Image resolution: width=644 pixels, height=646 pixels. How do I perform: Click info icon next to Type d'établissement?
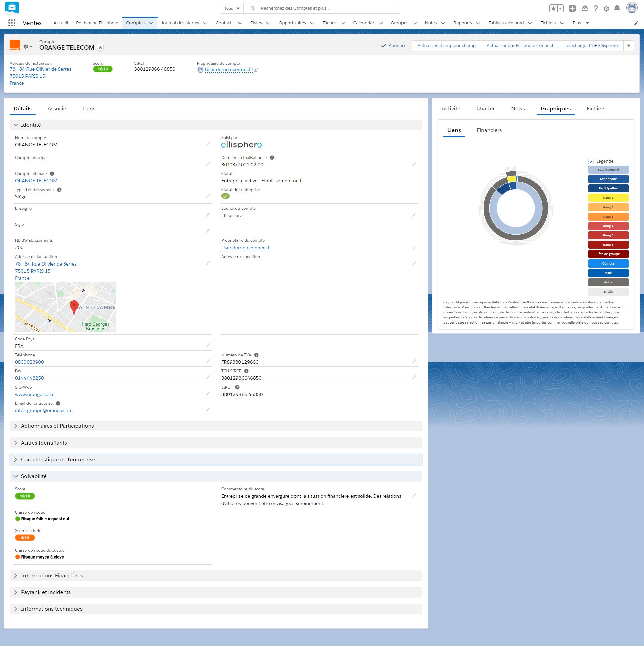59,190
